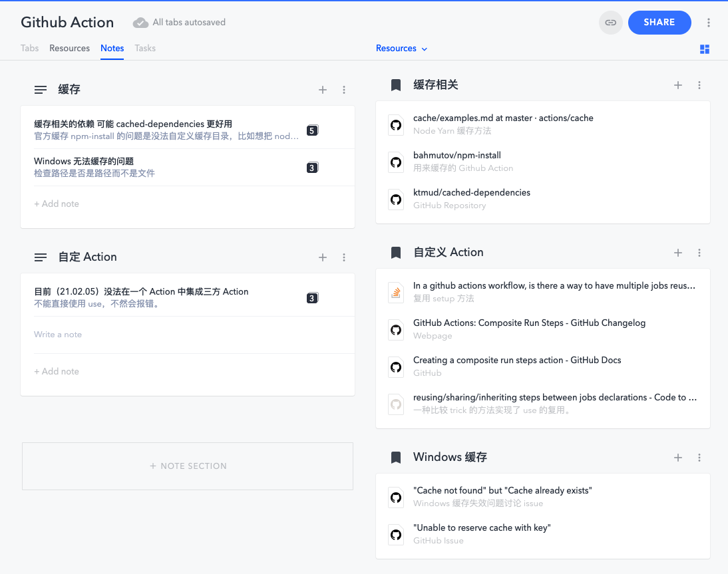Open options menu for 缓存 note section
728x574 pixels.
pos(343,90)
